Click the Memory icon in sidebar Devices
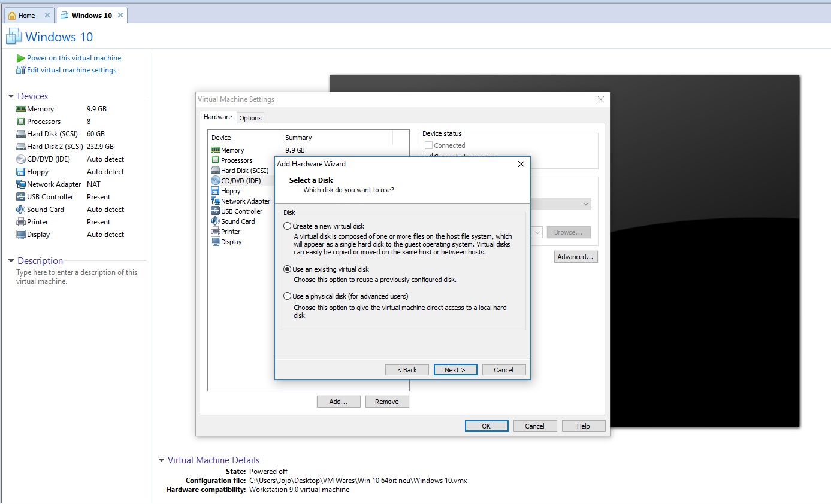Screen dimensions: 831x504 [21, 109]
